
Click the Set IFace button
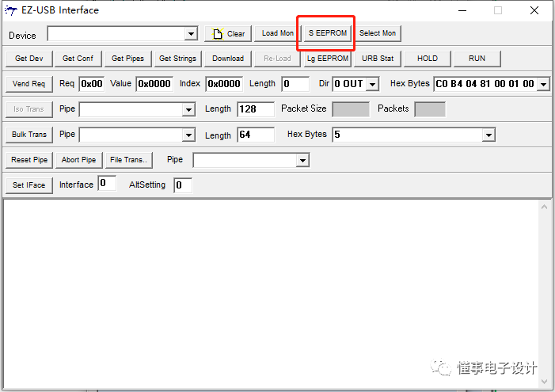click(x=29, y=185)
